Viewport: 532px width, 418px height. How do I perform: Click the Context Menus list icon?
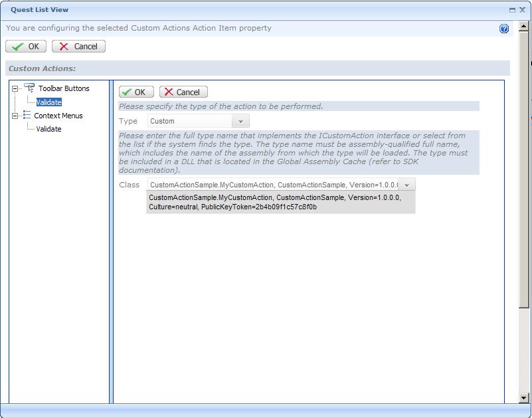(x=27, y=116)
